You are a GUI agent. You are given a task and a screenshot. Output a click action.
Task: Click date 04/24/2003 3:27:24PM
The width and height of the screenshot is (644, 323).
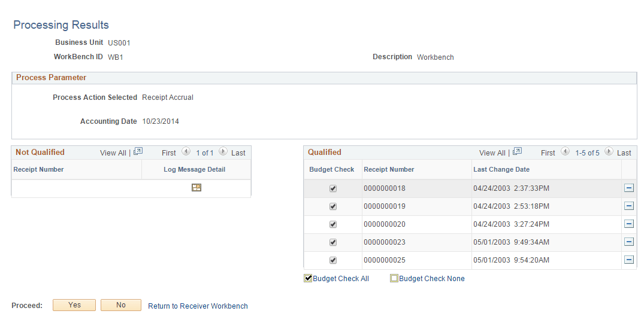tap(512, 224)
